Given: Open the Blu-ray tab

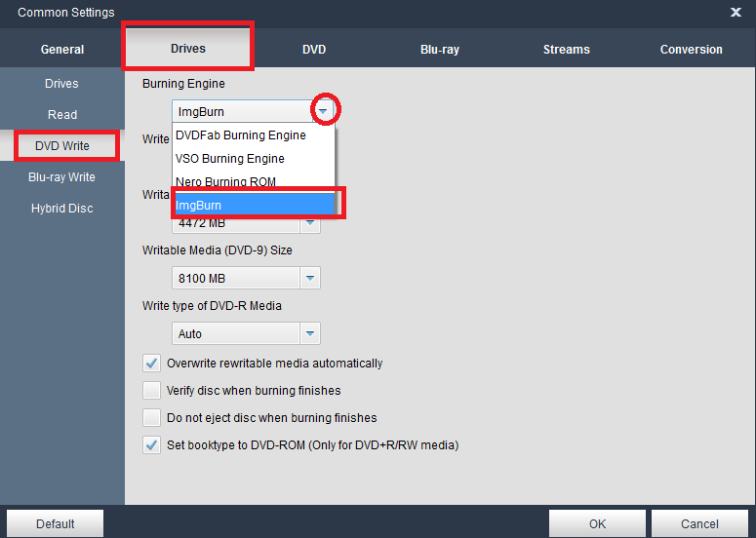Looking at the screenshot, I should [x=440, y=49].
